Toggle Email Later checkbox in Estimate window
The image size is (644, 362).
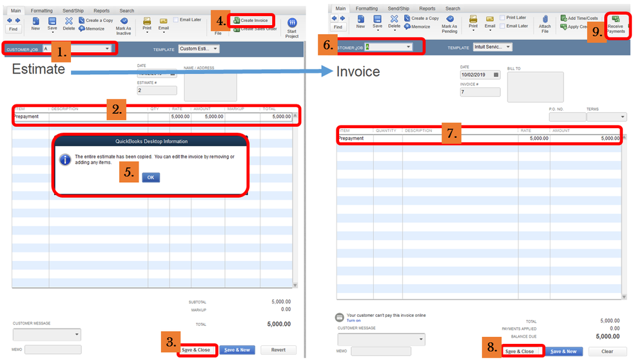[176, 20]
